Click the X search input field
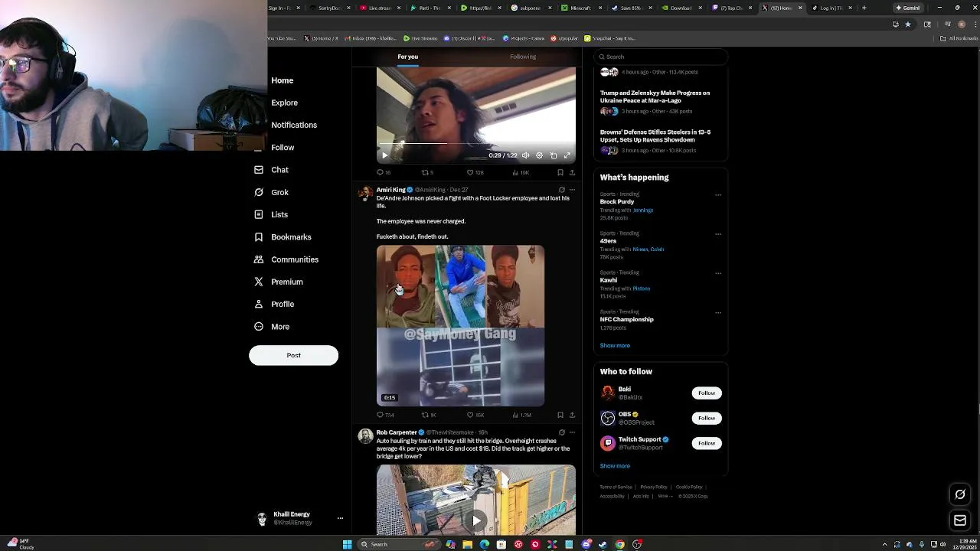The width and height of the screenshot is (980, 551). pos(661,57)
